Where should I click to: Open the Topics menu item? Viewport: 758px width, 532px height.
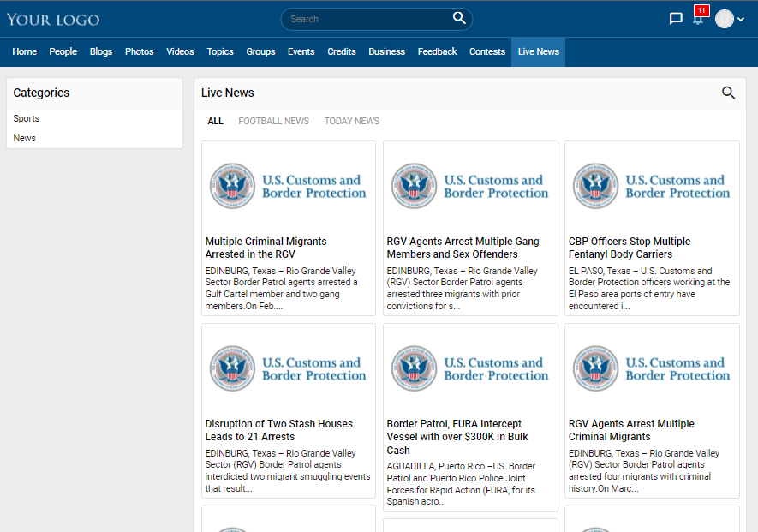(x=220, y=51)
